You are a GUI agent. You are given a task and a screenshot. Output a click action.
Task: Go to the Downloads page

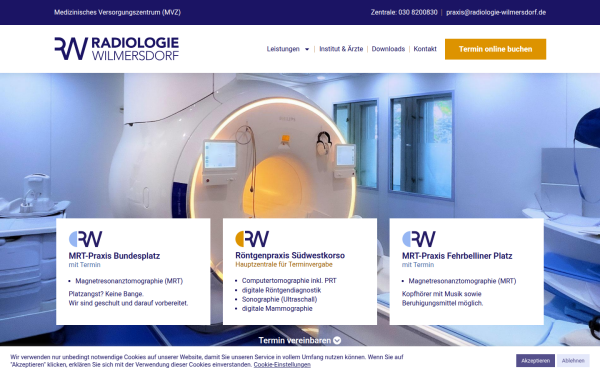[x=388, y=49]
